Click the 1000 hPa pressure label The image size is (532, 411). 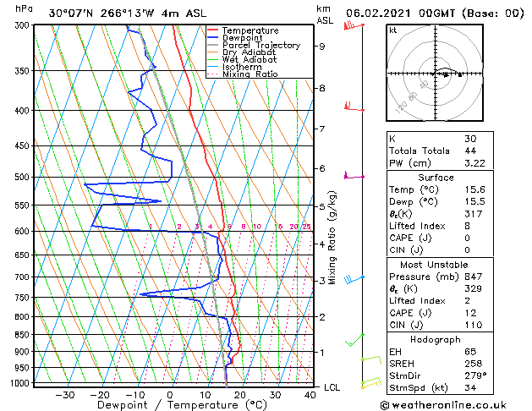tap(22, 383)
